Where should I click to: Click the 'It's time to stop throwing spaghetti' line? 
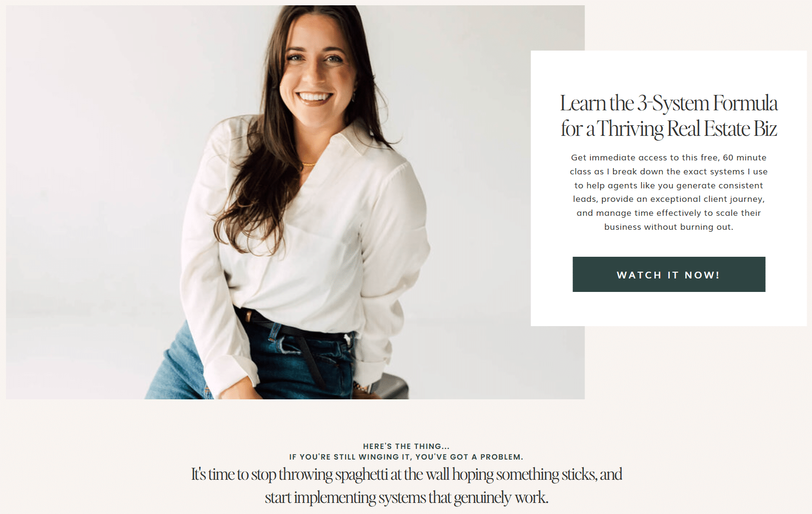point(406,474)
